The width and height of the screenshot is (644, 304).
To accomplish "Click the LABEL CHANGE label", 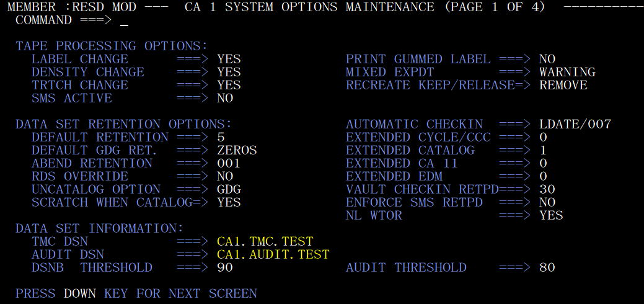I will pyautogui.click(x=80, y=59).
